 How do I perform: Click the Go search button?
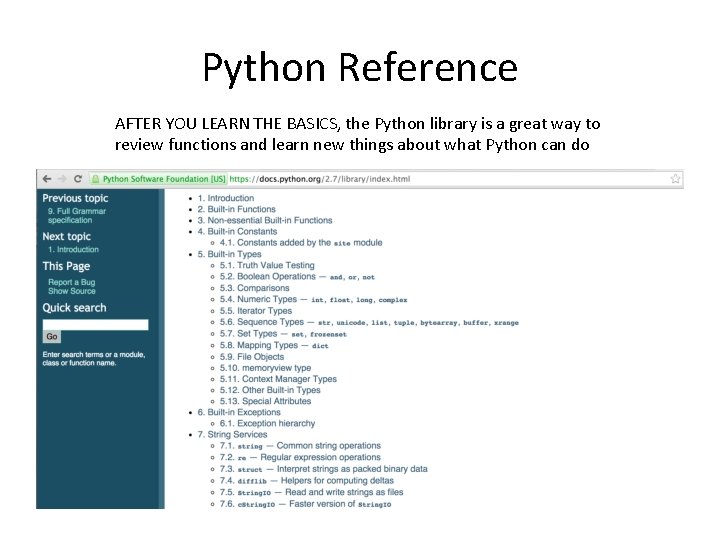click(52, 337)
